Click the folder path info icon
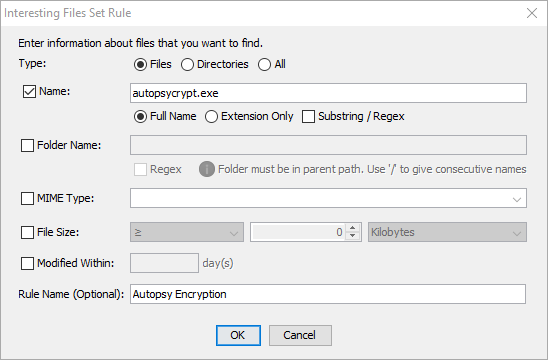Screen dimensions: 548x360 point(207,169)
